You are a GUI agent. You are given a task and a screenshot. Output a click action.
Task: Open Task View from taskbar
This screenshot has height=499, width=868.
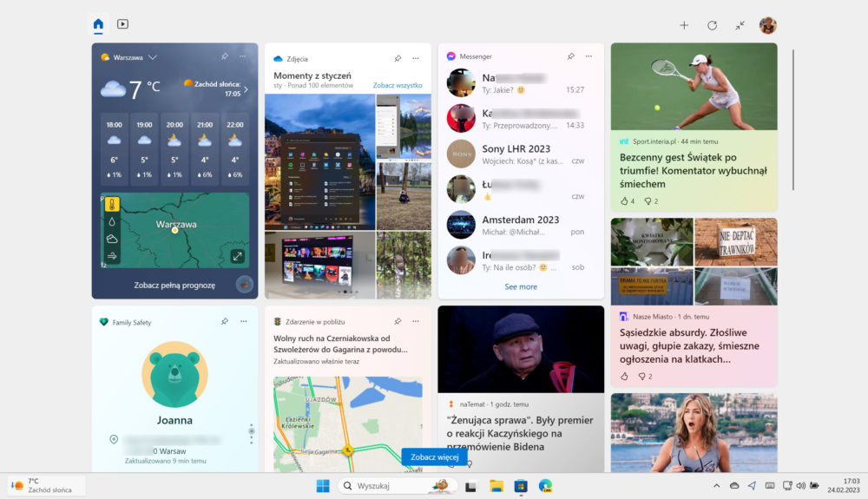[470, 486]
